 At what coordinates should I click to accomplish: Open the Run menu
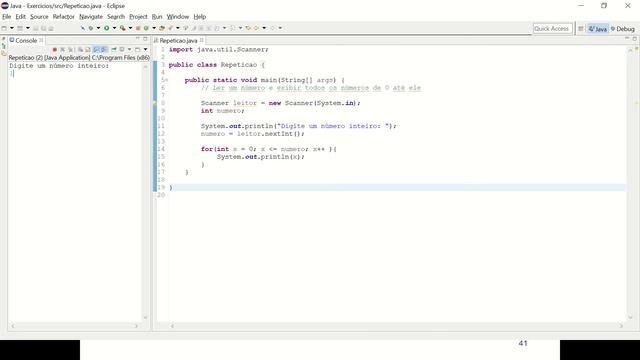(x=157, y=17)
